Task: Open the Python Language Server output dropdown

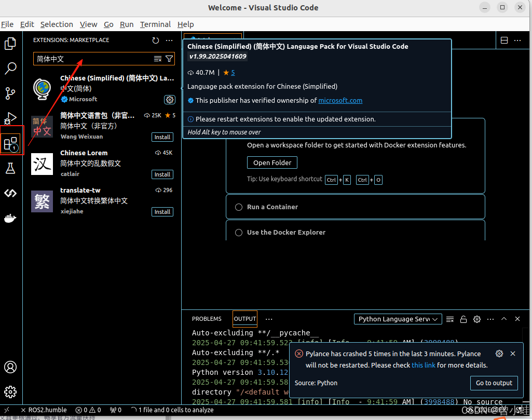Action: pyautogui.click(x=398, y=319)
